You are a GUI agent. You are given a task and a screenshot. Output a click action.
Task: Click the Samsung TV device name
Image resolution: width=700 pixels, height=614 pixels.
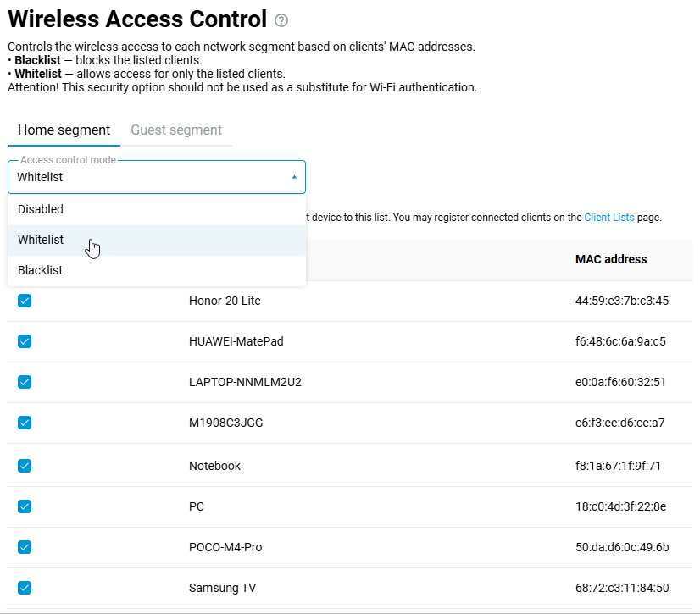(x=222, y=588)
